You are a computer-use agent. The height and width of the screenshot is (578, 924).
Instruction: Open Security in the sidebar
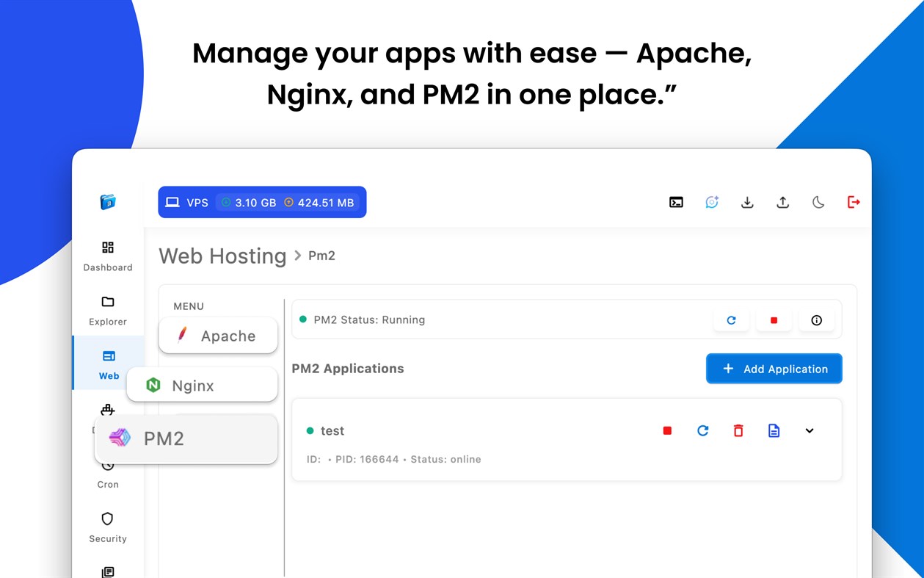(108, 528)
